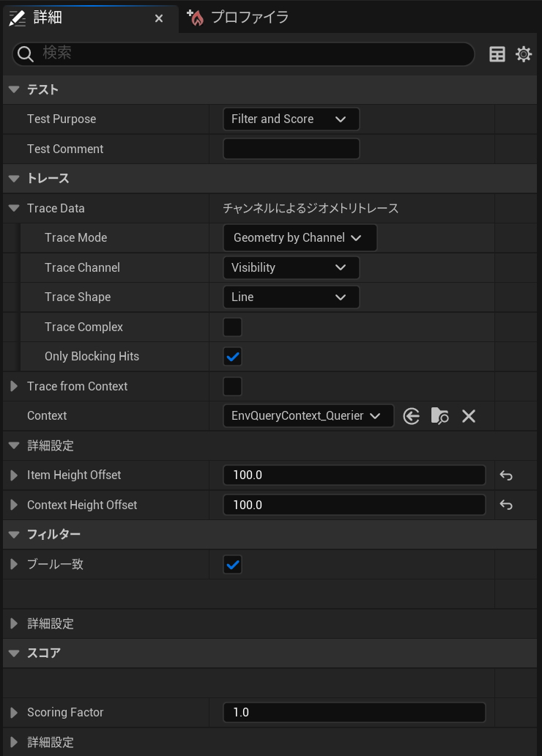
Task: Click the 検索 search field
Action: tap(249, 53)
